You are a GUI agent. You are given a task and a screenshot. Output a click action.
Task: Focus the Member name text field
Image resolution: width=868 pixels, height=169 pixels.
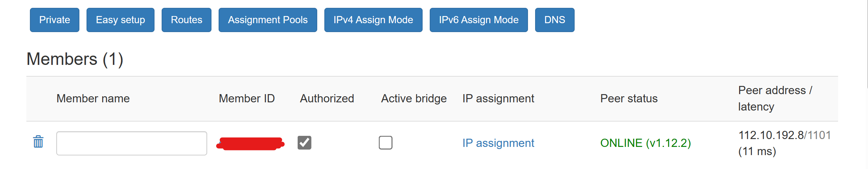131,143
